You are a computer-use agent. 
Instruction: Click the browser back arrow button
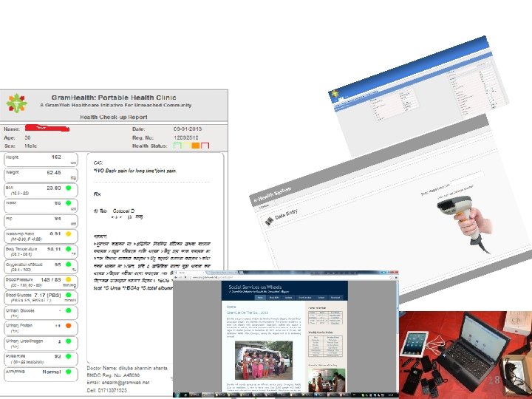[x=176, y=278]
